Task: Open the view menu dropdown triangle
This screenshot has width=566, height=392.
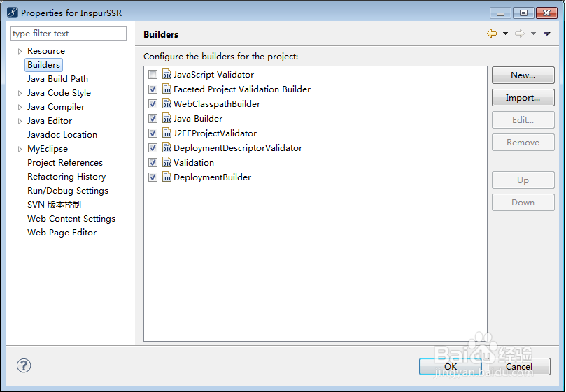Action: click(547, 34)
